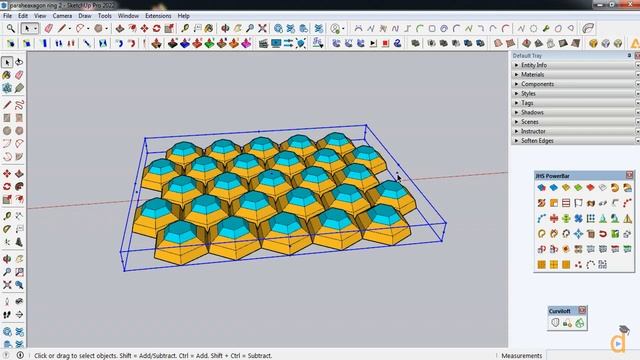The width and height of the screenshot is (640, 360).
Task: Click Zoom Extents in left toolbar
Action: pyautogui.click(x=7, y=285)
